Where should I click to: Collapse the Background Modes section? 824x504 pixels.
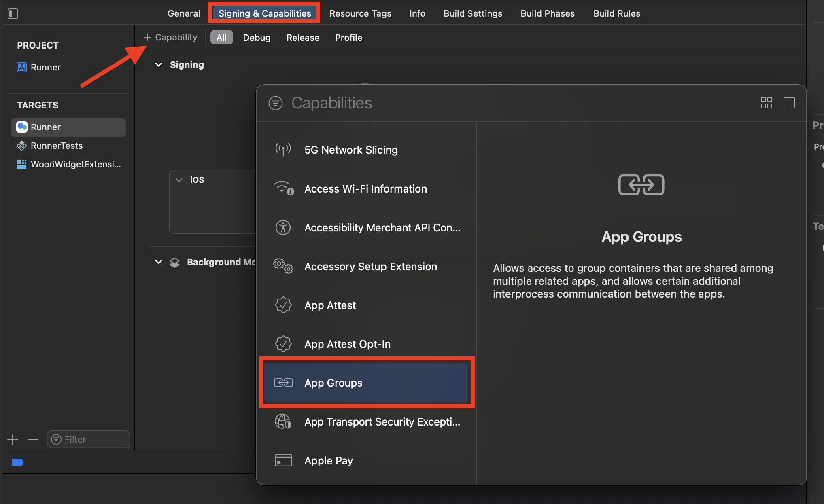pyautogui.click(x=159, y=262)
